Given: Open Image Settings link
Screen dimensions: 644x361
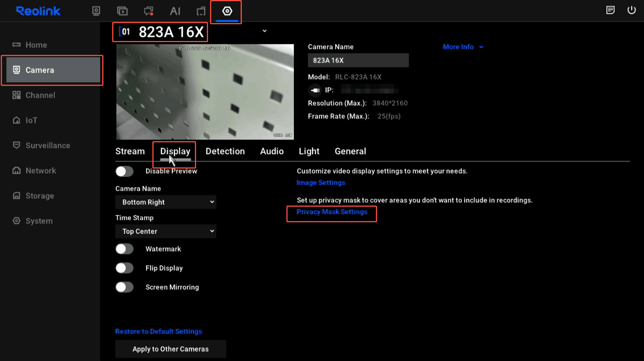Looking at the screenshot, I should tap(321, 182).
